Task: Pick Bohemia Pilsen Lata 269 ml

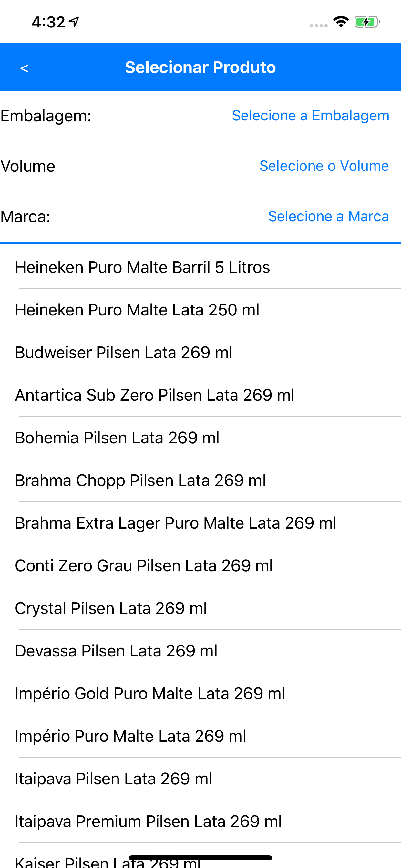Action: pyautogui.click(x=200, y=438)
